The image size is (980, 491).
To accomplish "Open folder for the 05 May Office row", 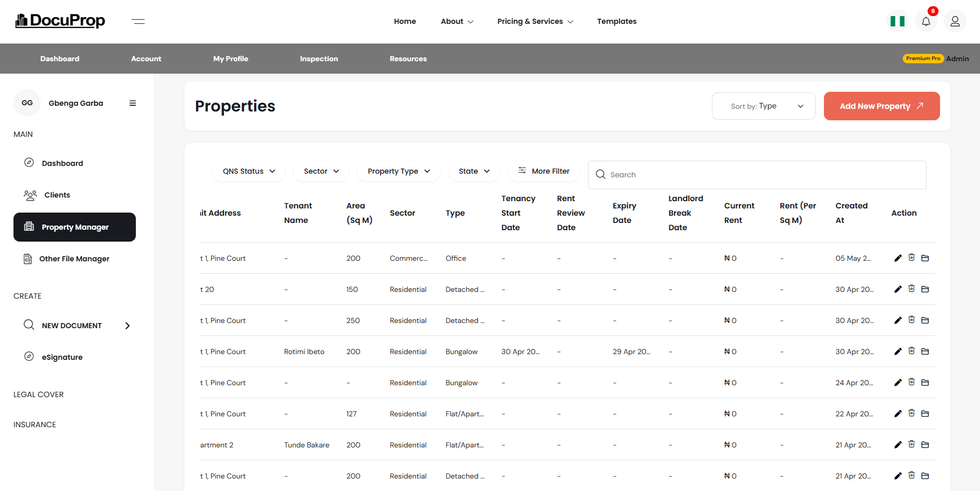I will [925, 258].
